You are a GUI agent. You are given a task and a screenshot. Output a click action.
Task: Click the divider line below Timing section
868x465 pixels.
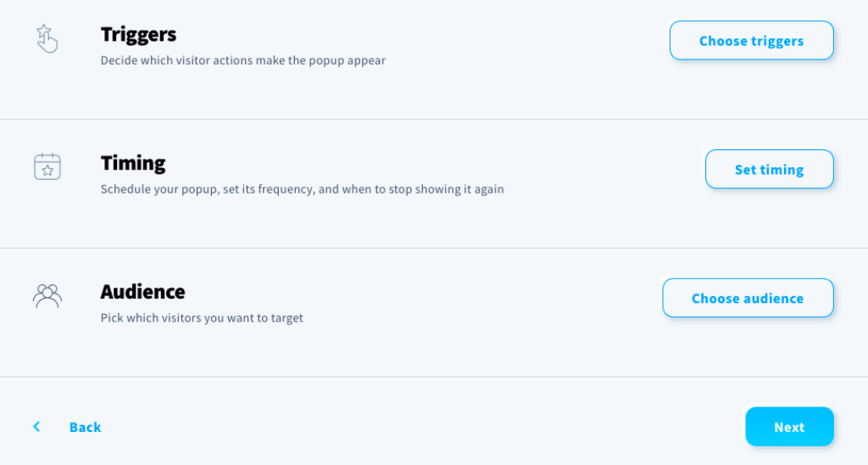434,248
